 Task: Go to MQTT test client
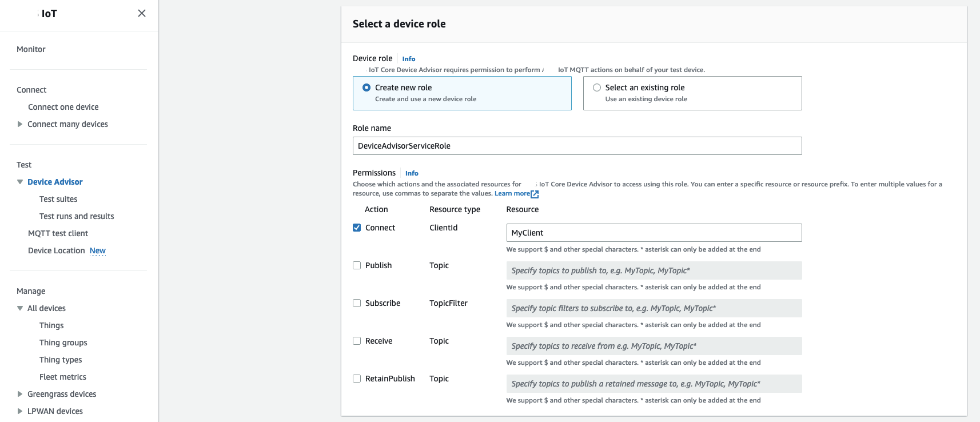(58, 233)
